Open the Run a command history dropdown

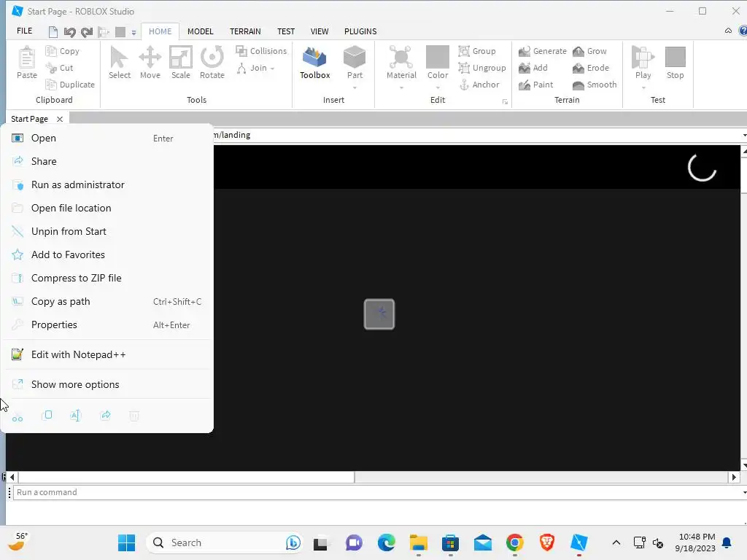744,492
